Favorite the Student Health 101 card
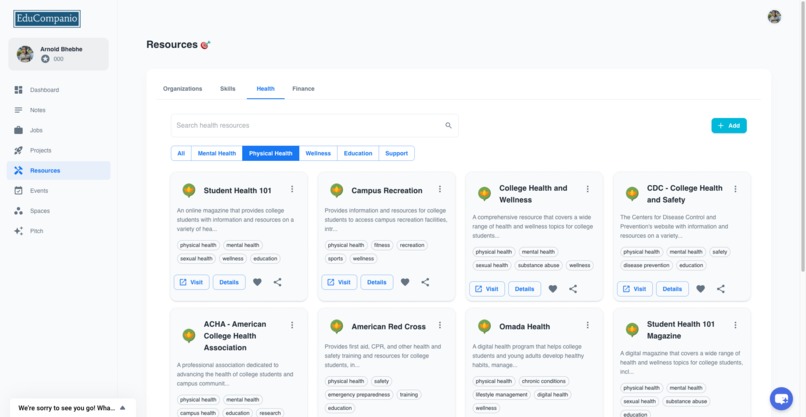The width and height of the screenshot is (806, 417). click(x=258, y=282)
